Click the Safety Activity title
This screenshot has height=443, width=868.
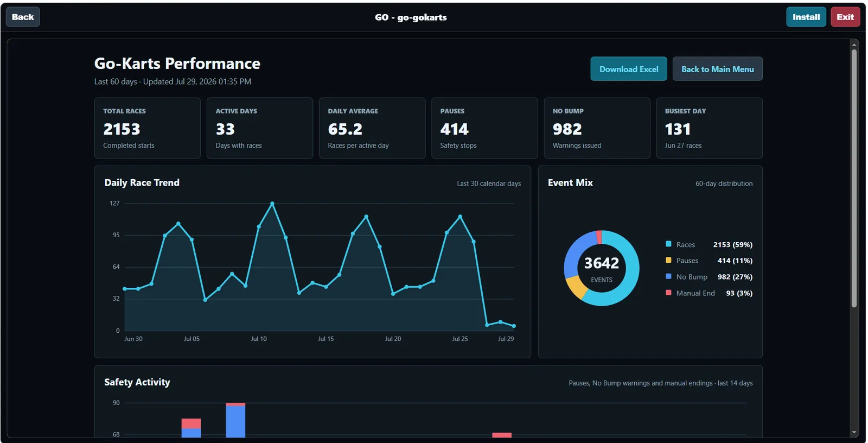137,382
